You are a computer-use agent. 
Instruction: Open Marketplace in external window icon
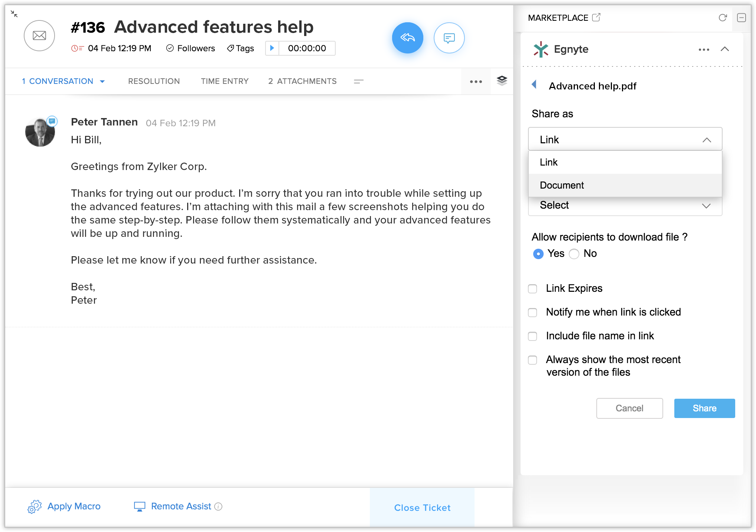(596, 17)
